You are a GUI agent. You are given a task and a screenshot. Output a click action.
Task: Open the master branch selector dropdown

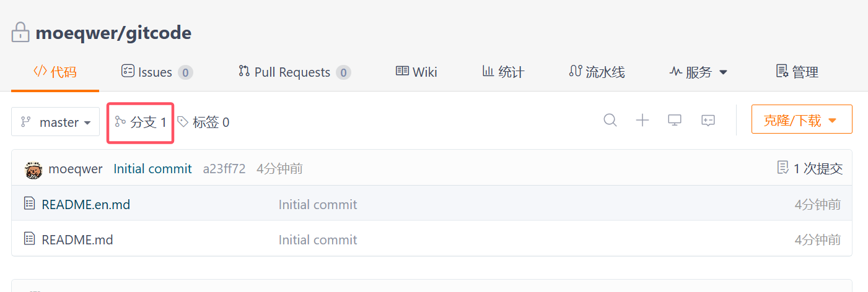click(56, 122)
